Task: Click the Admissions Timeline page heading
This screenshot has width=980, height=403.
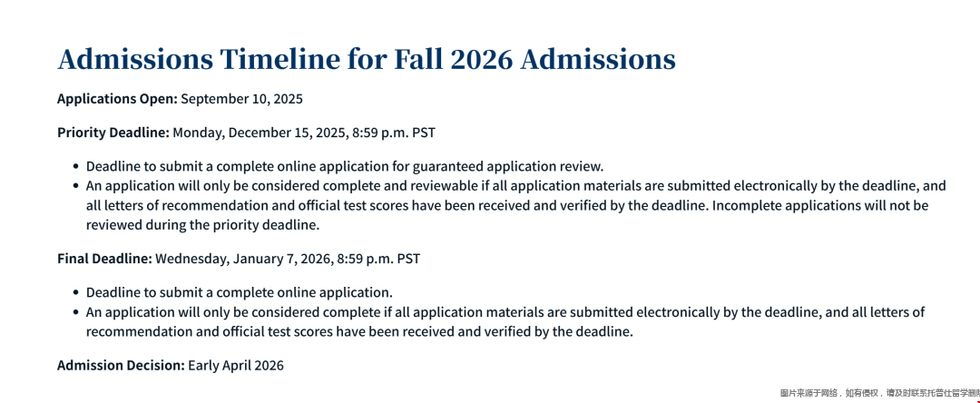Action: 366,60
